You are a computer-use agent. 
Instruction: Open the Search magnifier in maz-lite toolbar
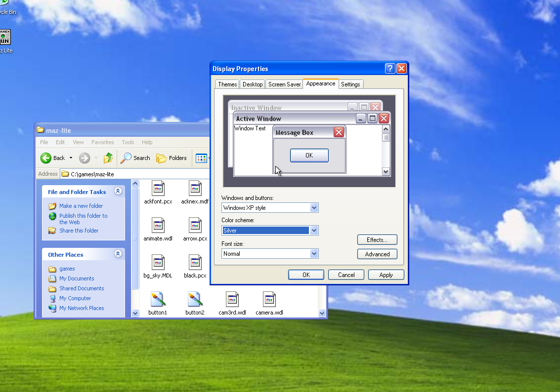point(126,157)
